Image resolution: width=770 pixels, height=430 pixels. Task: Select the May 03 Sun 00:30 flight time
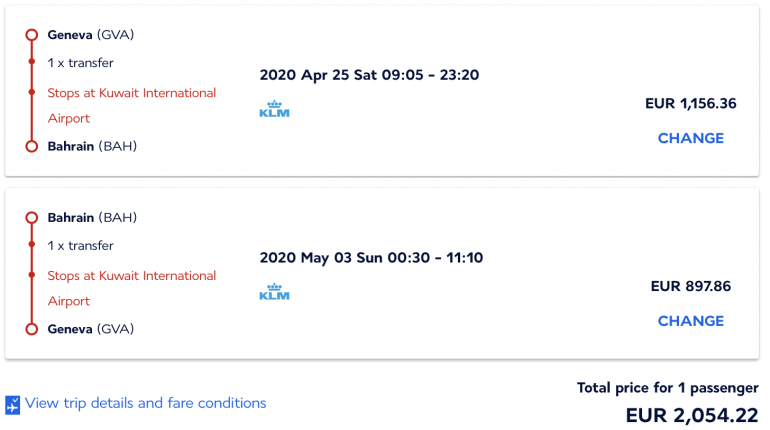tap(371, 258)
